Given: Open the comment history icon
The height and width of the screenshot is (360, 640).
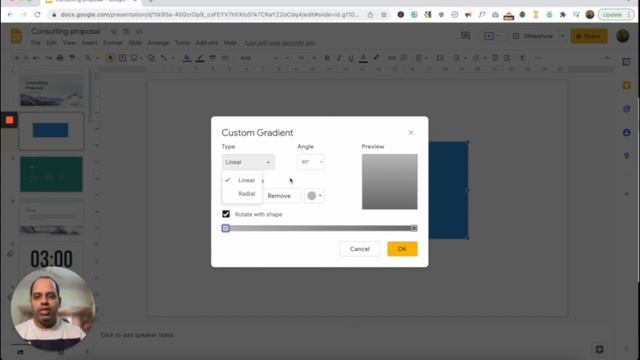Looking at the screenshot, I should point(465,36).
